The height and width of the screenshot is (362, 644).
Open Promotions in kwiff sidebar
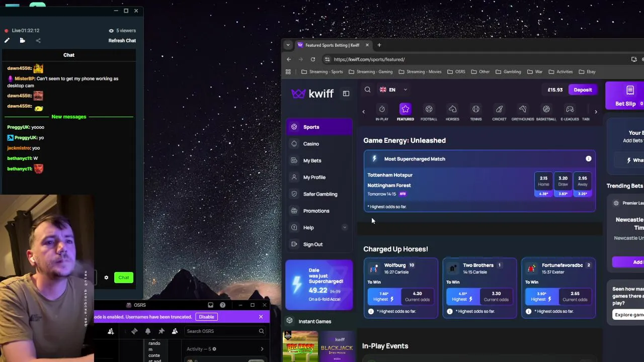pyautogui.click(x=319, y=211)
